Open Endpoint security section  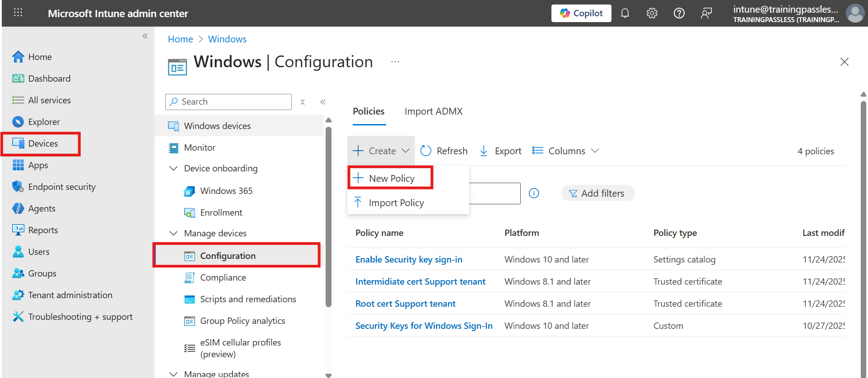point(54,187)
